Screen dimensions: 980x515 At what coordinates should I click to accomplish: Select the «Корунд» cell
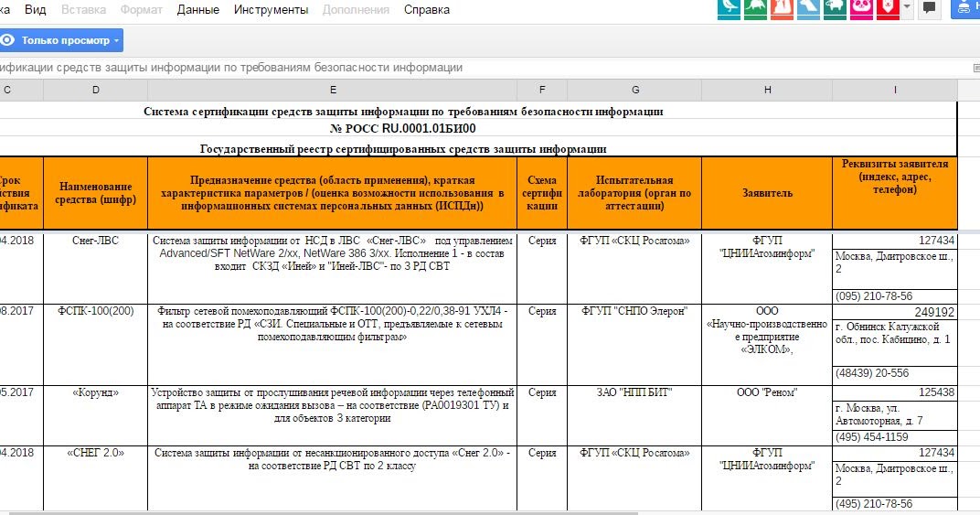[96, 415]
